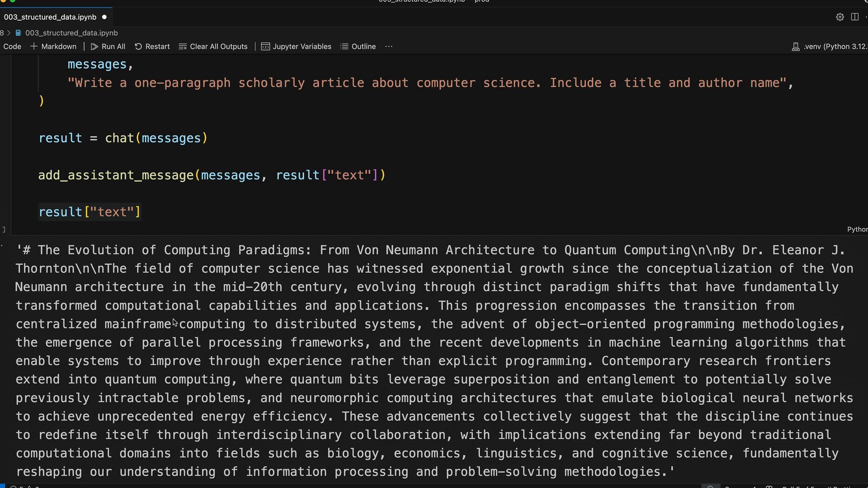Restart the notebook kernel
Viewport: 868px width, 488px height.
tap(152, 47)
